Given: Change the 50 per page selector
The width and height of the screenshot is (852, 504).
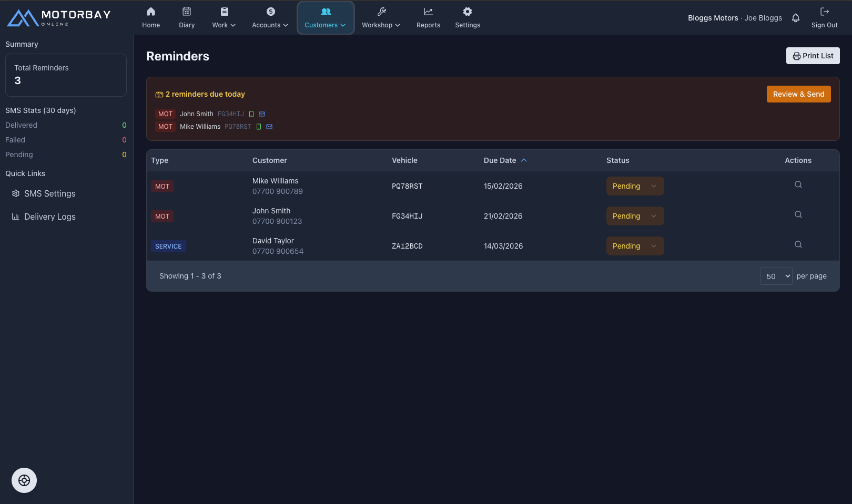Looking at the screenshot, I should coord(776,276).
